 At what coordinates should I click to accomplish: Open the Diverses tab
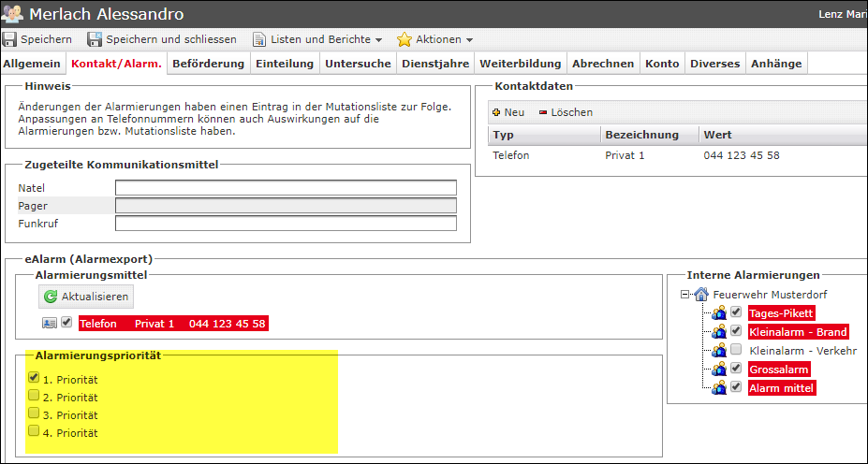point(714,64)
